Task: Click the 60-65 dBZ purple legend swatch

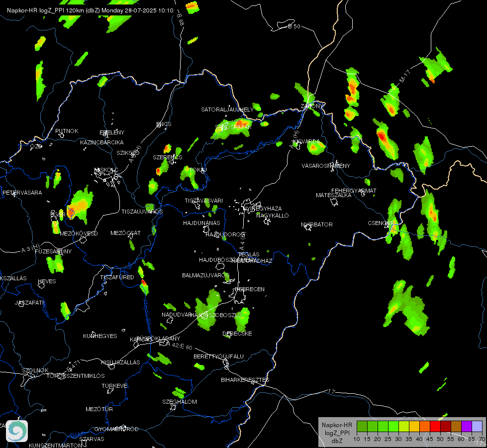Action: coord(467,426)
